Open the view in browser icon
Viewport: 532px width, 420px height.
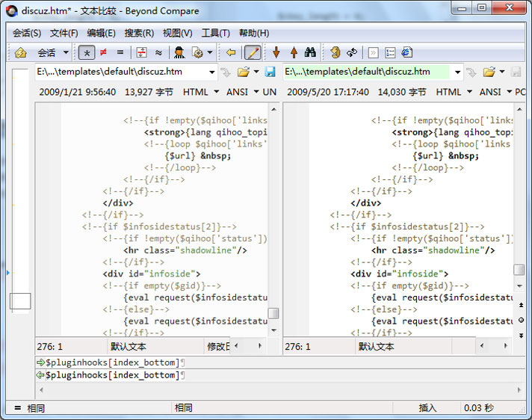pyautogui.click(x=406, y=52)
